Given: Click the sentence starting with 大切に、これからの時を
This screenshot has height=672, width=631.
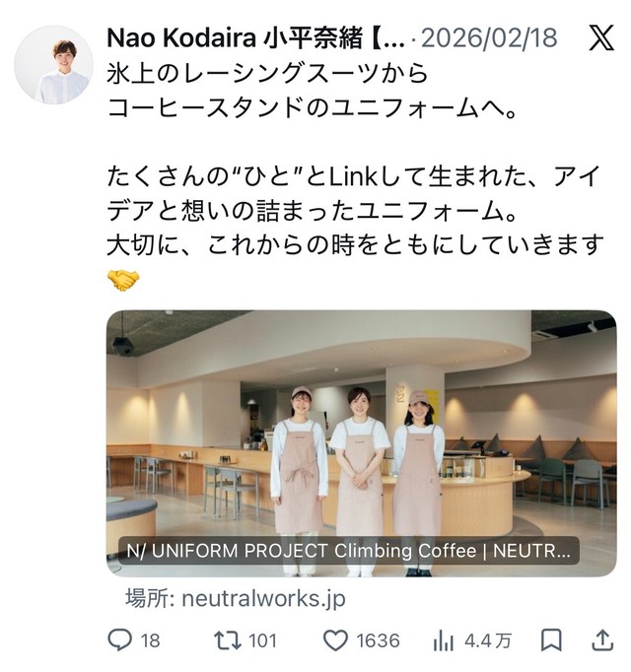Looking at the screenshot, I should [355, 245].
